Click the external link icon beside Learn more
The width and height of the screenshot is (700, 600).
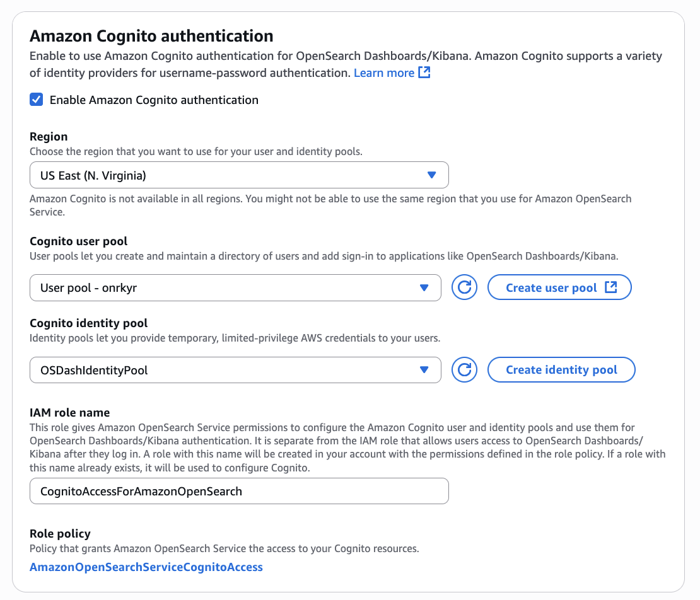[x=424, y=72]
